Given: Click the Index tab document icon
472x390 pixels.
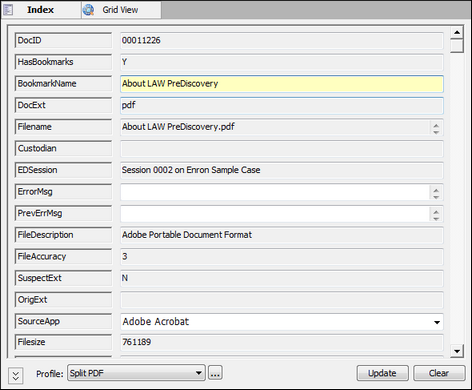Looking at the screenshot, I should click(x=8, y=10).
